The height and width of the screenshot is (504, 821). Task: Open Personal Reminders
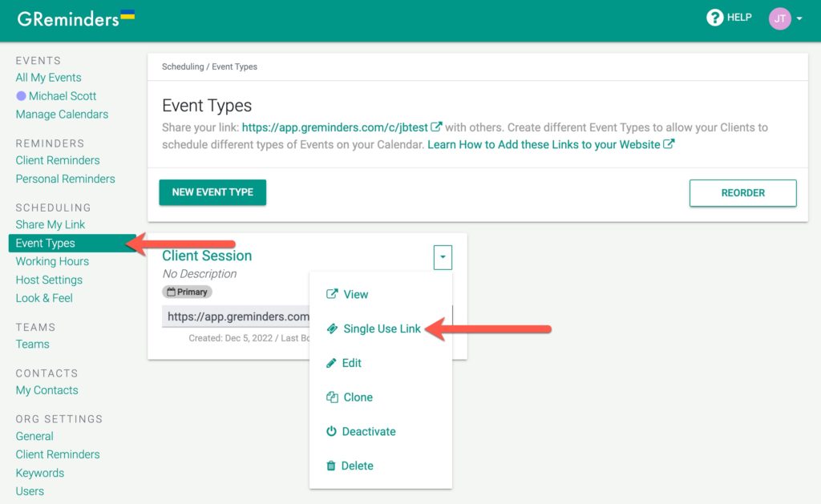(65, 179)
